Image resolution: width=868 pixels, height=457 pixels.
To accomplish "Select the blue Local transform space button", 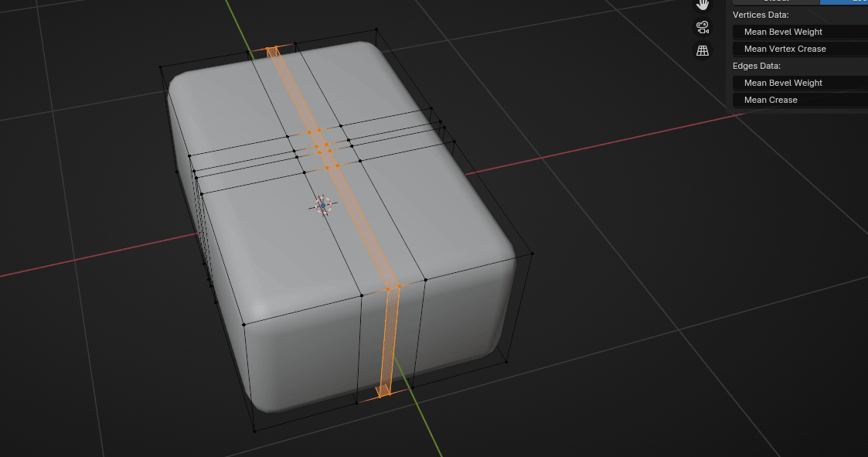I will pyautogui.click(x=844, y=2).
